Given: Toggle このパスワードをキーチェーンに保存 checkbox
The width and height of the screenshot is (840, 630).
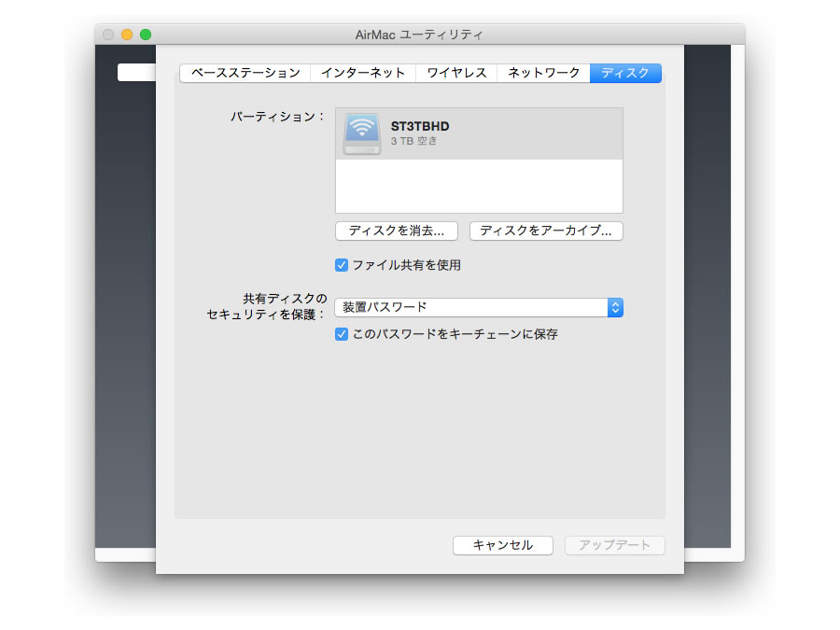Looking at the screenshot, I should click(342, 334).
